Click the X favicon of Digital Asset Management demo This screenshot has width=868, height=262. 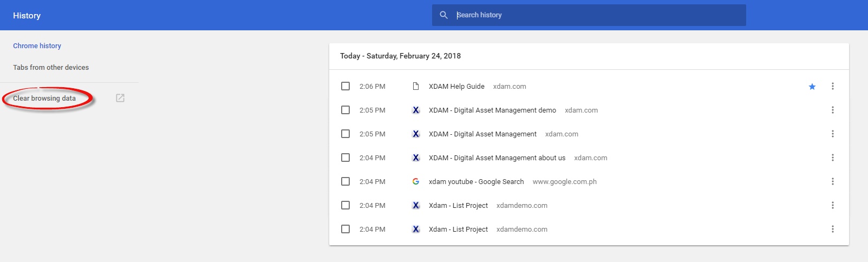click(416, 110)
